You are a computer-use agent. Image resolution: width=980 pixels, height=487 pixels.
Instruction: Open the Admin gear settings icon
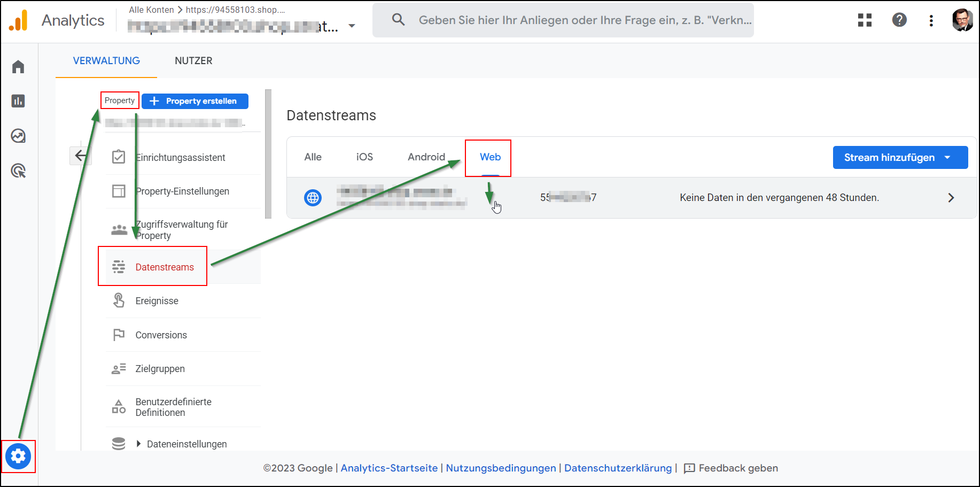[x=18, y=456]
